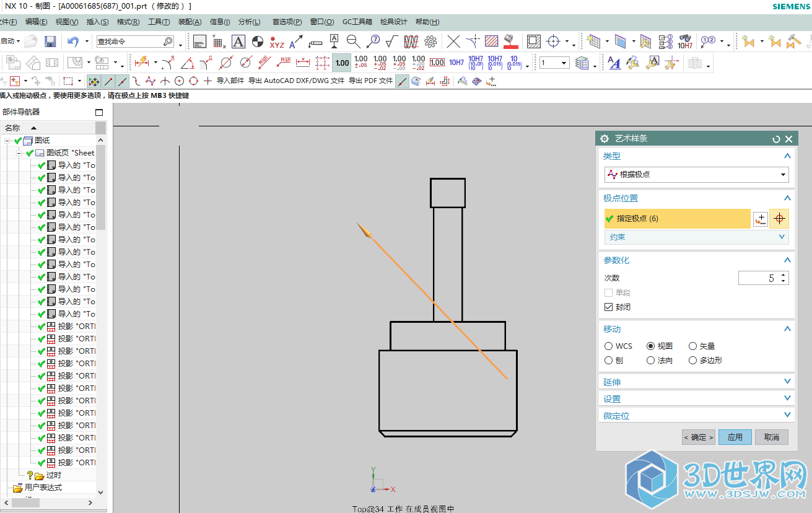Open the layer number 1 dropdown
Image resolution: width=812 pixels, height=513 pixels.
click(x=564, y=63)
